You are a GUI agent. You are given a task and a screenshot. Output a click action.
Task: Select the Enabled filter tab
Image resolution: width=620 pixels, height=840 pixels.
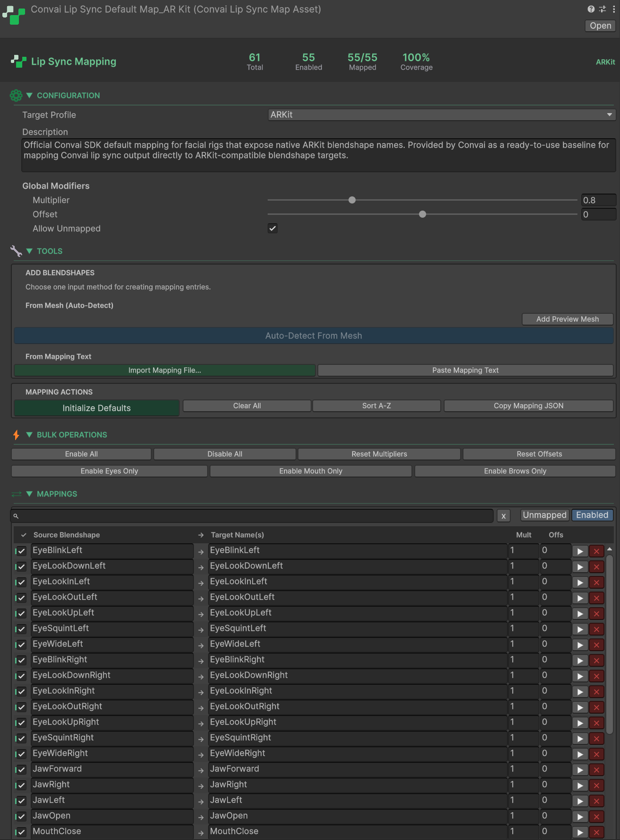(x=592, y=515)
